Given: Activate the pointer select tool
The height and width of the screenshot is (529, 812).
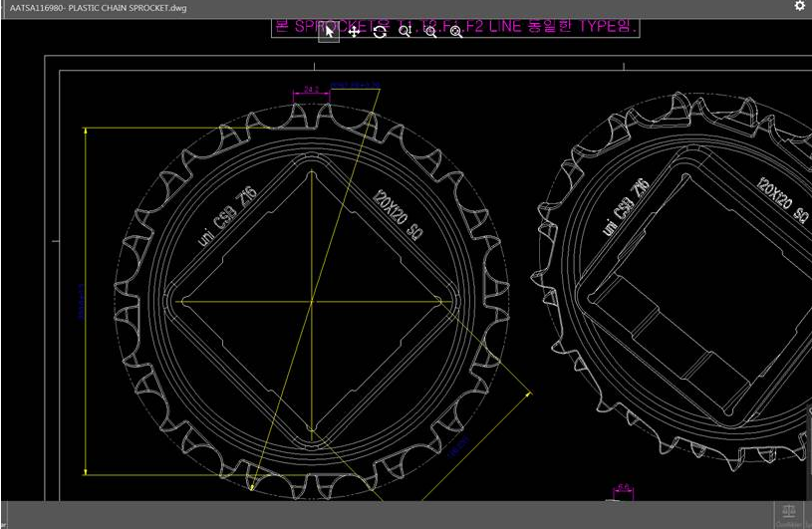Looking at the screenshot, I should (329, 32).
